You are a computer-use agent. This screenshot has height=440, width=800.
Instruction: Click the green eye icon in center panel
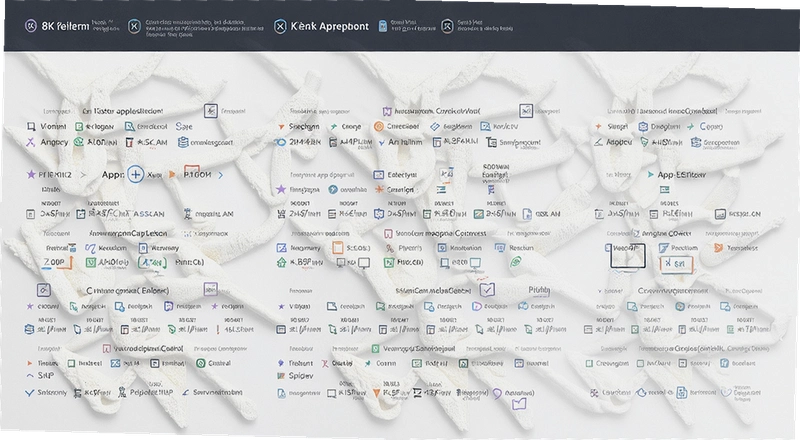pos(515,262)
